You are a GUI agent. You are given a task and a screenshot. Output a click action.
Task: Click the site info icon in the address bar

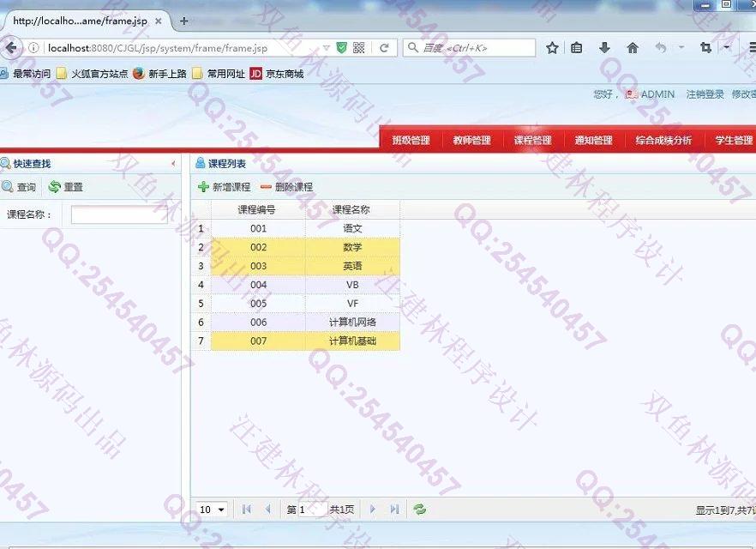(33, 48)
